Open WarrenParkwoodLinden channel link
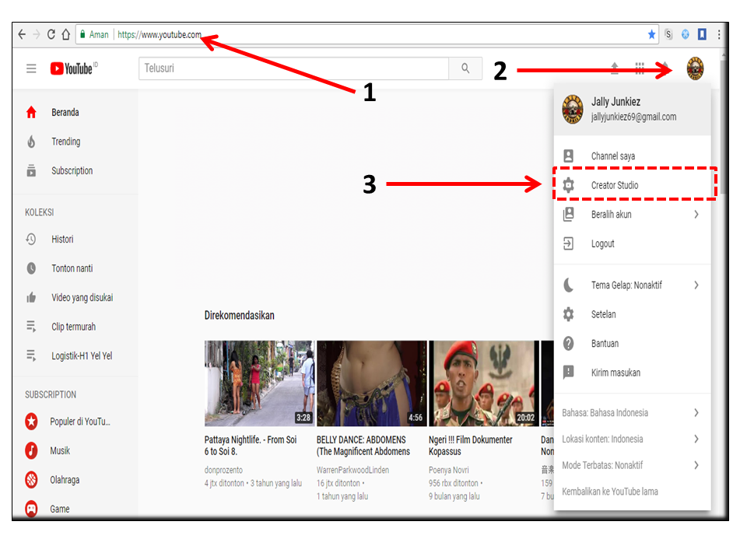 click(352, 470)
